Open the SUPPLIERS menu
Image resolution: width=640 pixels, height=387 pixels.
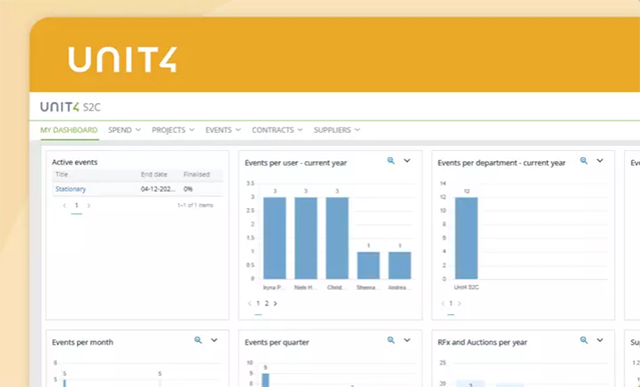(337, 130)
